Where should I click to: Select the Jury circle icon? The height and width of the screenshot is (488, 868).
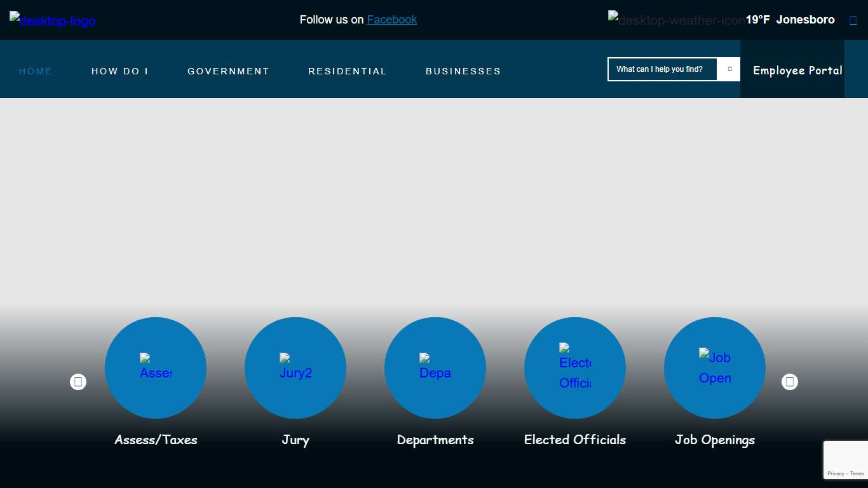tap(295, 368)
